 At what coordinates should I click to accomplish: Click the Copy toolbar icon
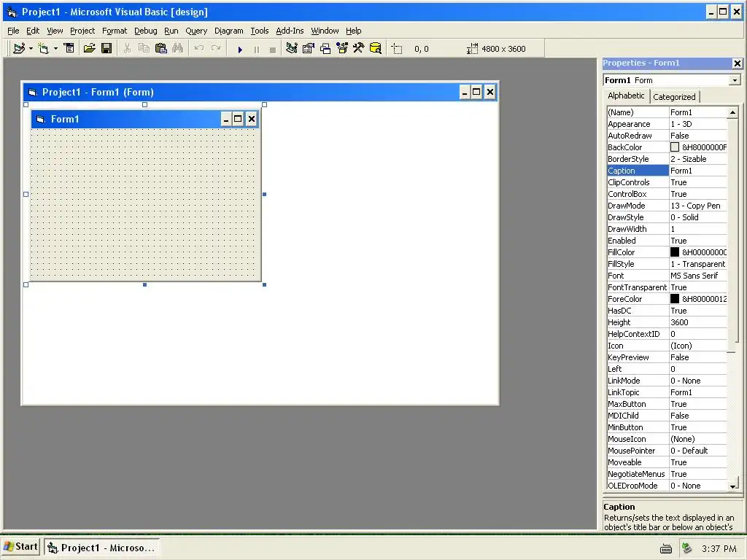[144, 48]
